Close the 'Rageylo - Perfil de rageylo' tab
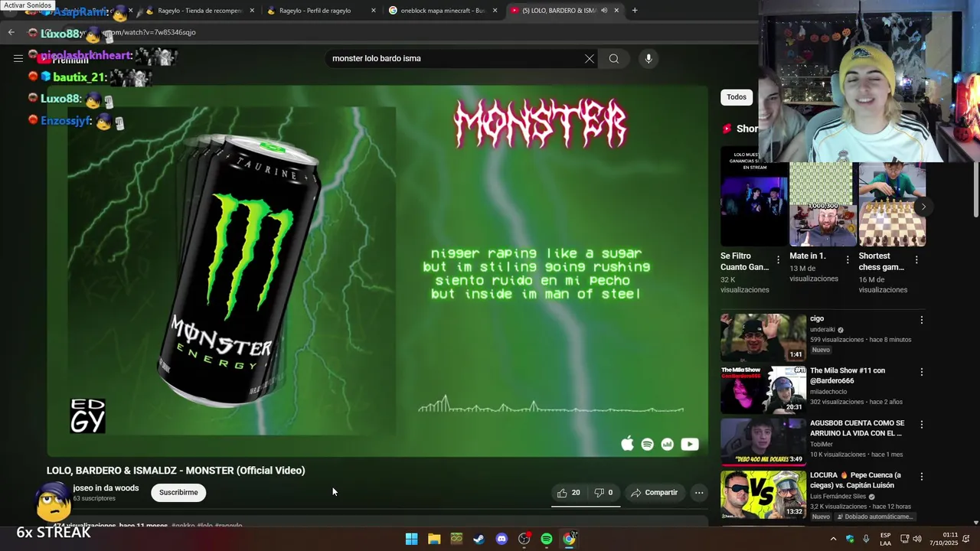980x551 pixels. [x=374, y=11]
